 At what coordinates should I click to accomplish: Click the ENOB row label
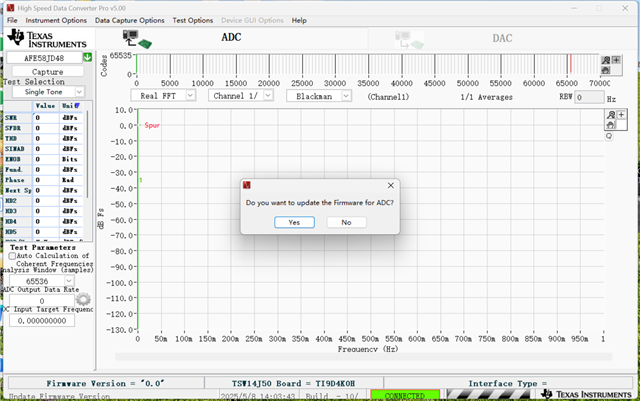pyautogui.click(x=18, y=159)
